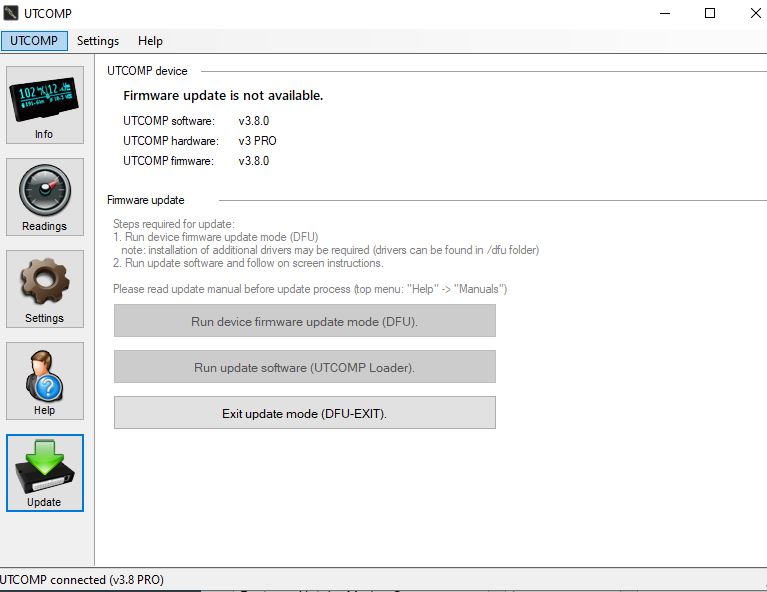
Task: Click the 'Steps required for update:' text
Action: pyautogui.click(x=174, y=224)
